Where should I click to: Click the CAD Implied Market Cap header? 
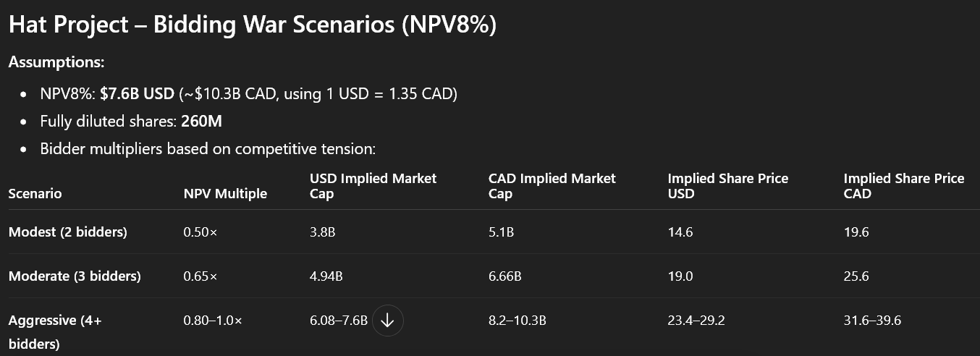click(x=552, y=186)
